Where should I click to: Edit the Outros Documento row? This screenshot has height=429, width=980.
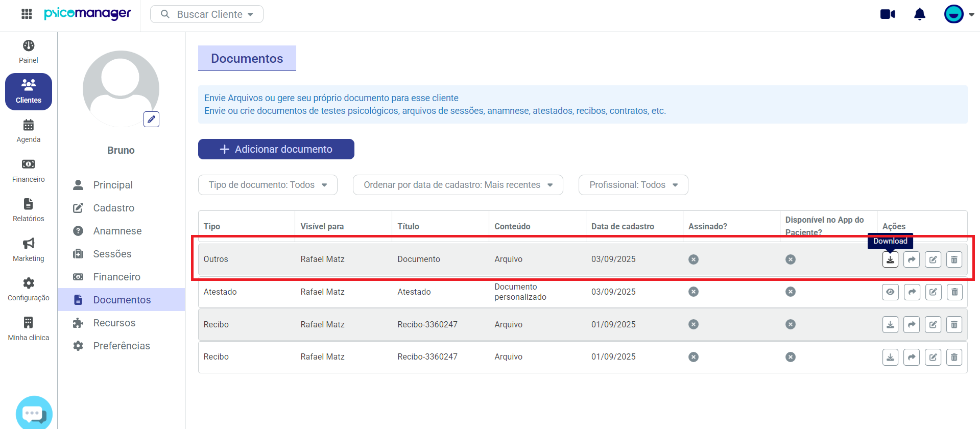[x=933, y=259]
